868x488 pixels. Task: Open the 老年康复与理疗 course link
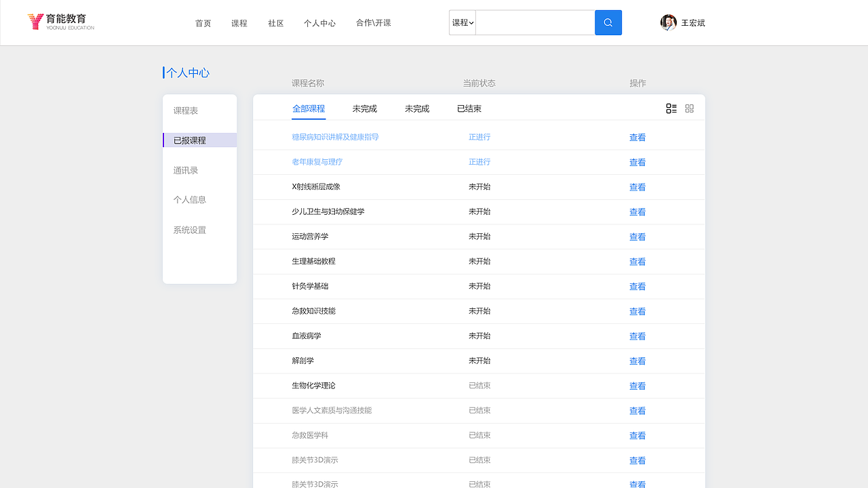click(317, 162)
